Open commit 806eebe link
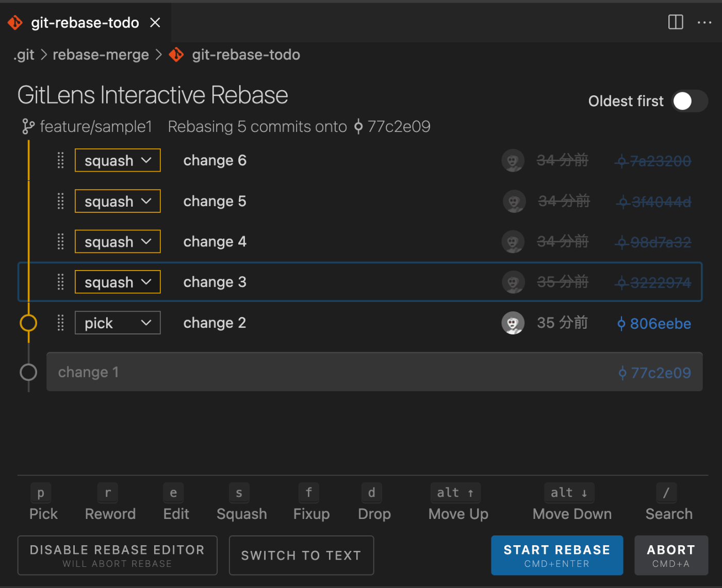This screenshot has height=588, width=722. pyautogui.click(x=654, y=324)
